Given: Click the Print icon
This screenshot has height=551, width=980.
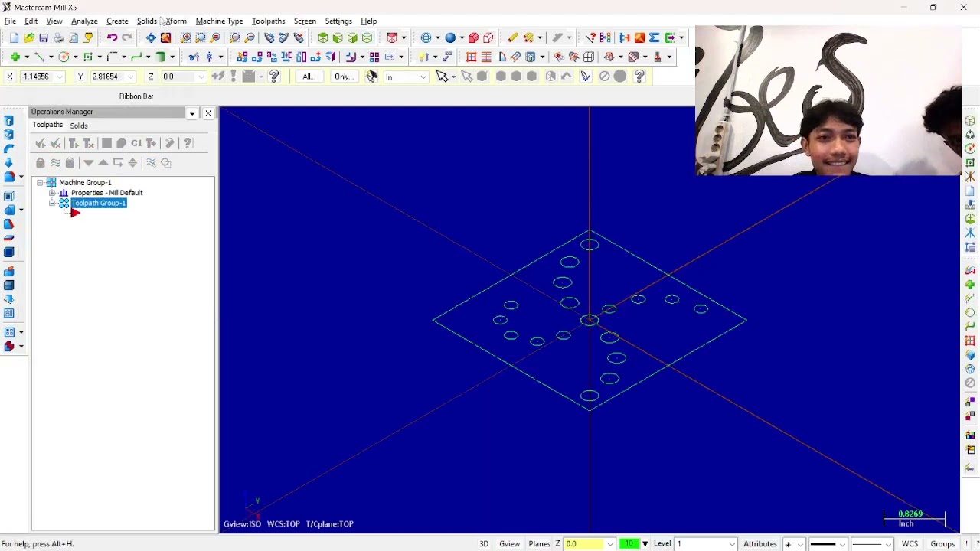Looking at the screenshot, I should click(x=58, y=37).
